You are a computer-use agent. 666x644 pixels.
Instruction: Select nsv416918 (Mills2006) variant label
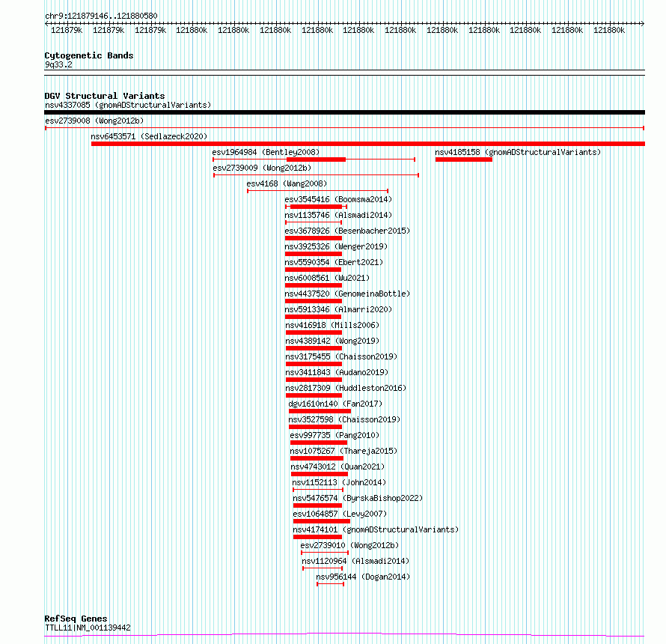tap(332, 325)
